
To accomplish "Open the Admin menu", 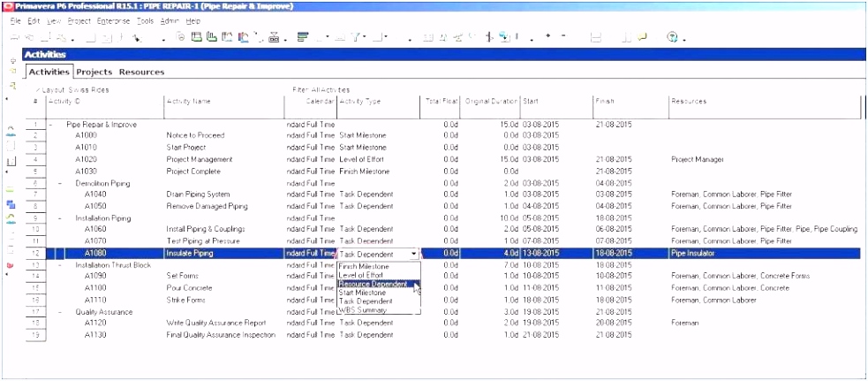I will click(x=170, y=20).
